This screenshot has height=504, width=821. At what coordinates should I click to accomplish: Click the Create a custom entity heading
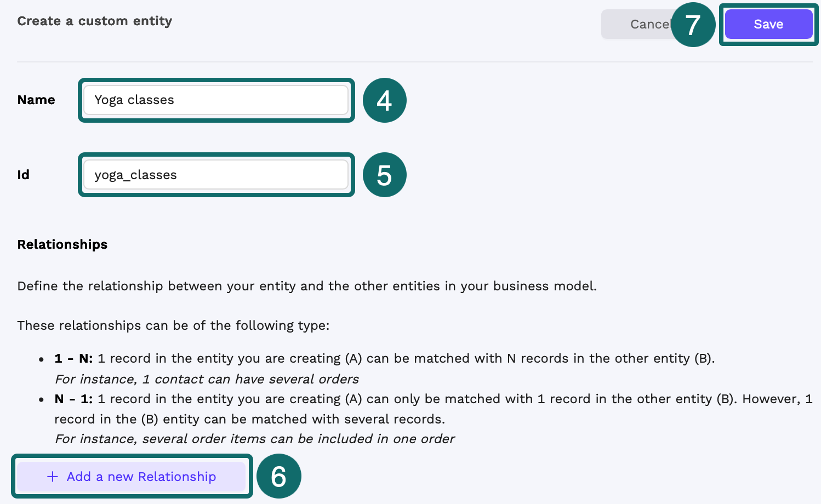click(x=95, y=21)
